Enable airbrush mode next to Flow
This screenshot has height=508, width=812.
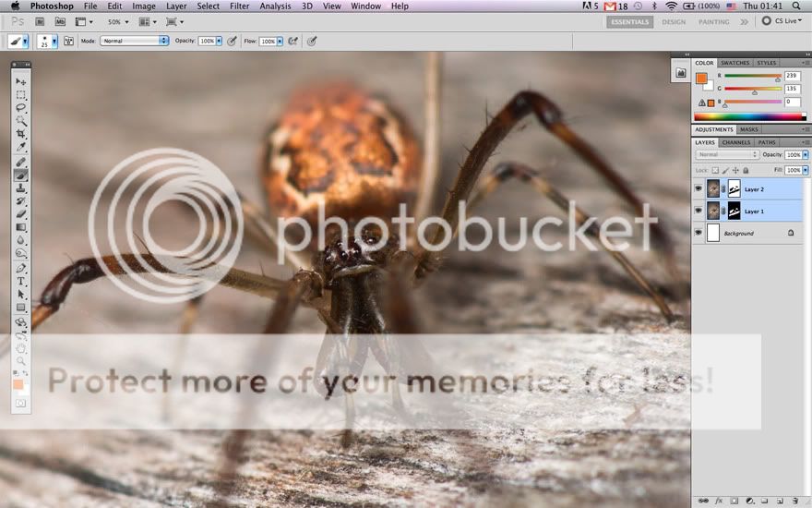pyautogui.click(x=293, y=41)
